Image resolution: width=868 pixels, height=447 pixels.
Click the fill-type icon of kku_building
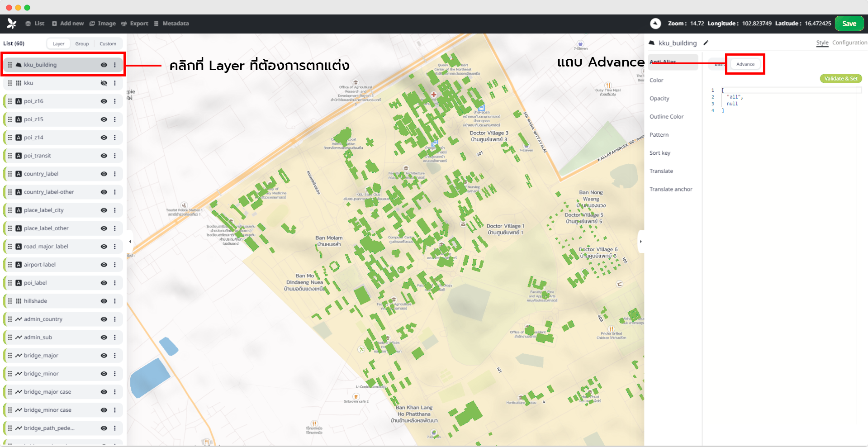point(19,65)
